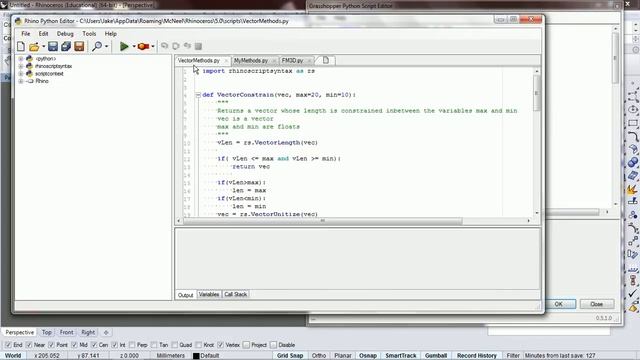Click the grayed step-out debug icon
Viewport: 640px width, 360px height.
[187, 46]
